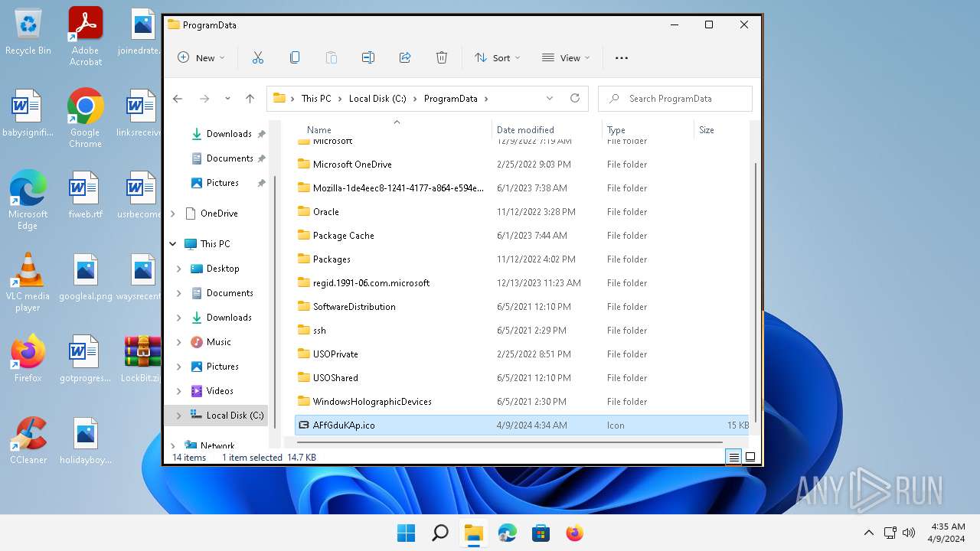Screen dimensions: 980x551
Task: Click the vertical scrollbar of file list
Action: [756, 291]
